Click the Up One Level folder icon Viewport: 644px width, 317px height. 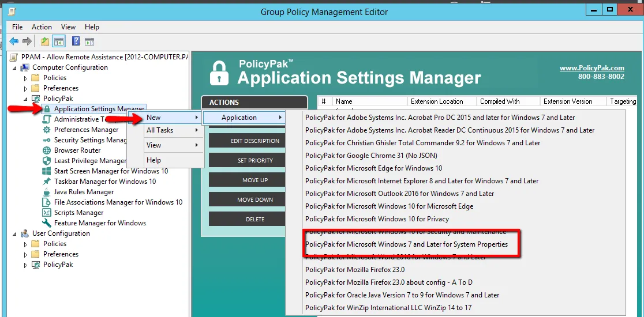tap(45, 41)
